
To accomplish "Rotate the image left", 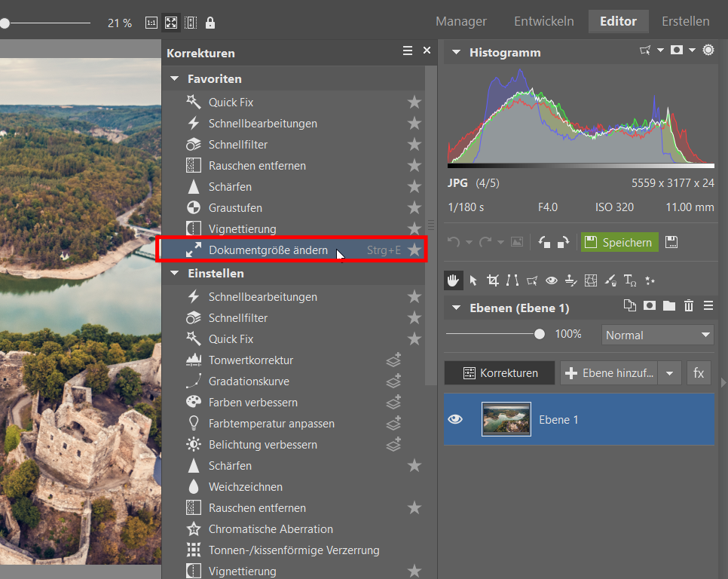I will pyautogui.click(x=544, y=242).
